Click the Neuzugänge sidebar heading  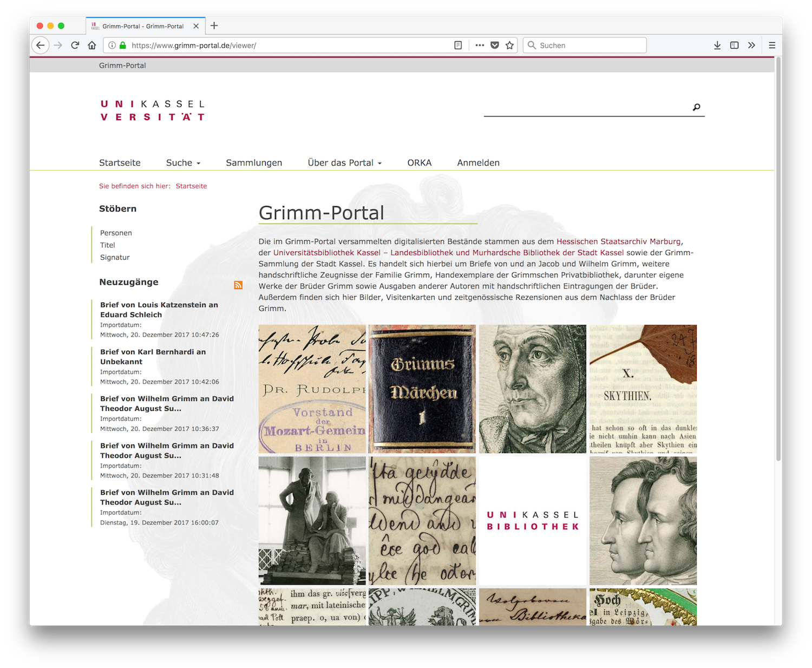coord(129,282)
